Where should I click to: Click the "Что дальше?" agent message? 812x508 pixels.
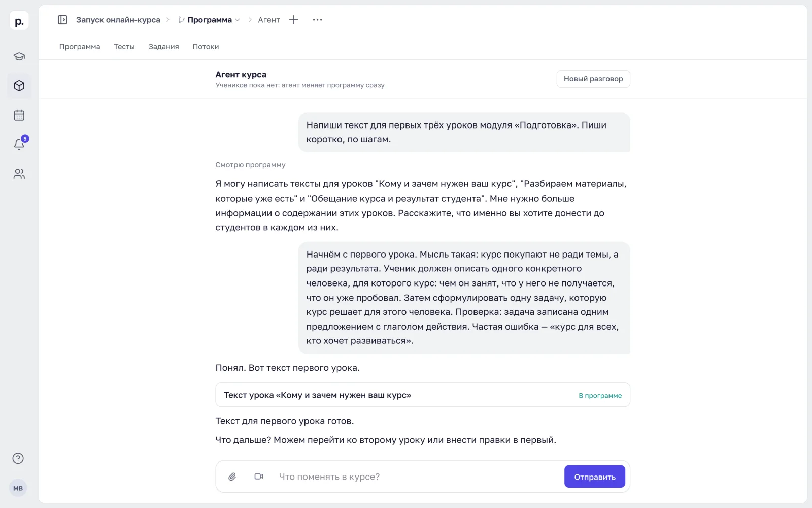[386, 440]
